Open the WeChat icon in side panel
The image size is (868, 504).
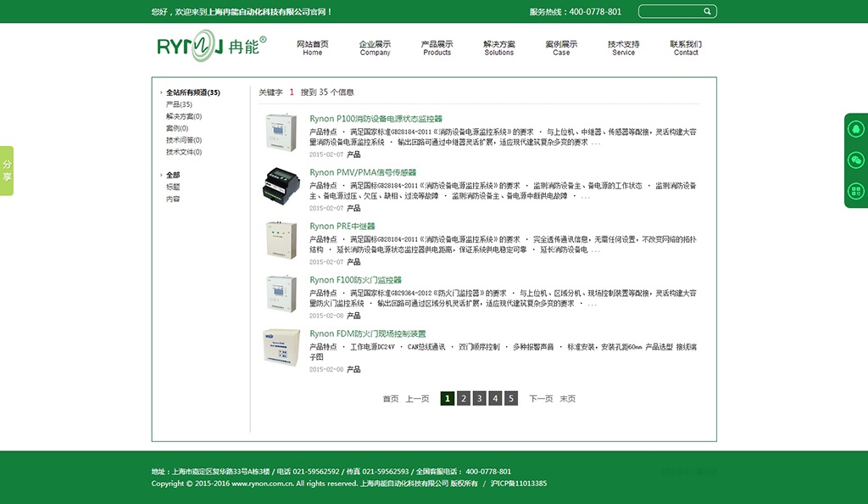855,160
